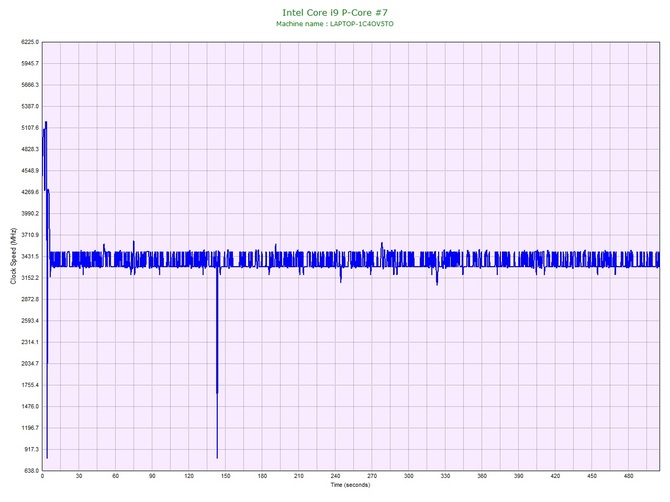Click the 150 seconds x-axis tick label

(226, 476)
